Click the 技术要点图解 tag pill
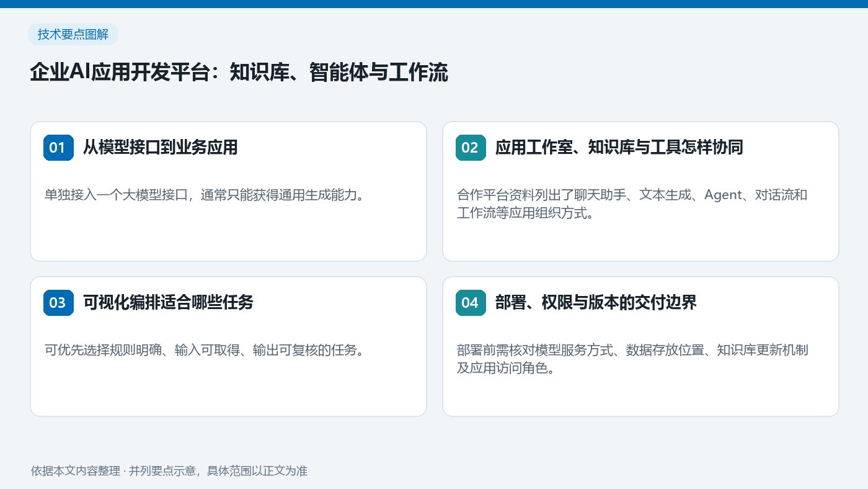 73,35
